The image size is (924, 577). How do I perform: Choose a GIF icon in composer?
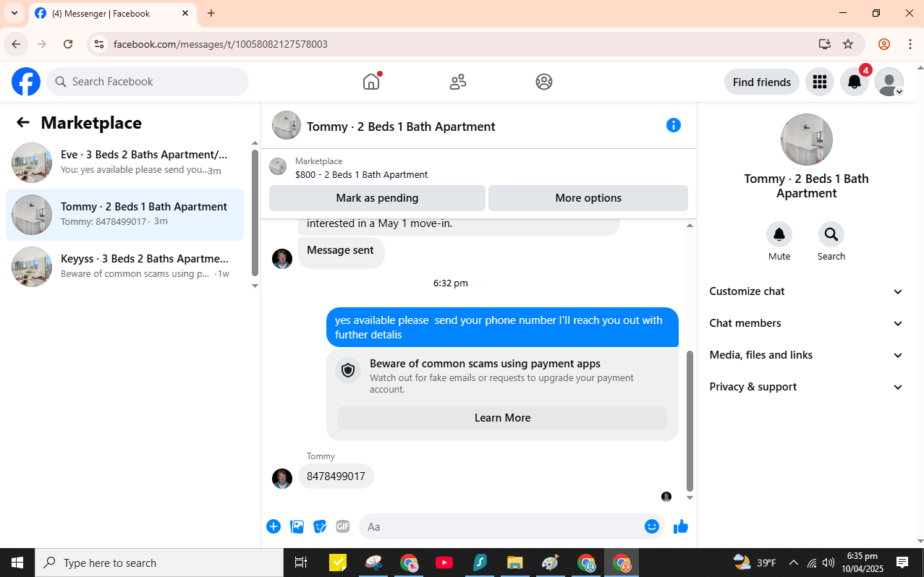click(343, 526)
